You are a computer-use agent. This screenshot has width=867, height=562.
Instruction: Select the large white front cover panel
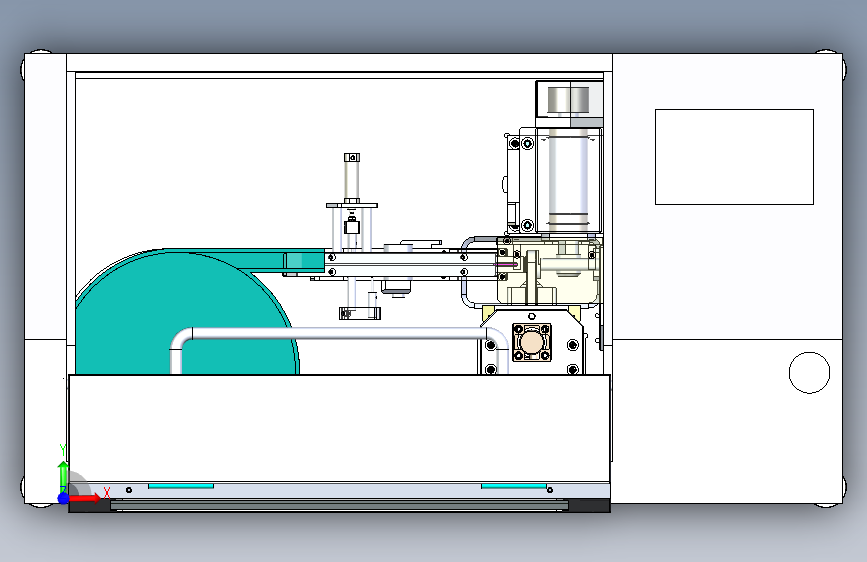click(x=339, y=428)
